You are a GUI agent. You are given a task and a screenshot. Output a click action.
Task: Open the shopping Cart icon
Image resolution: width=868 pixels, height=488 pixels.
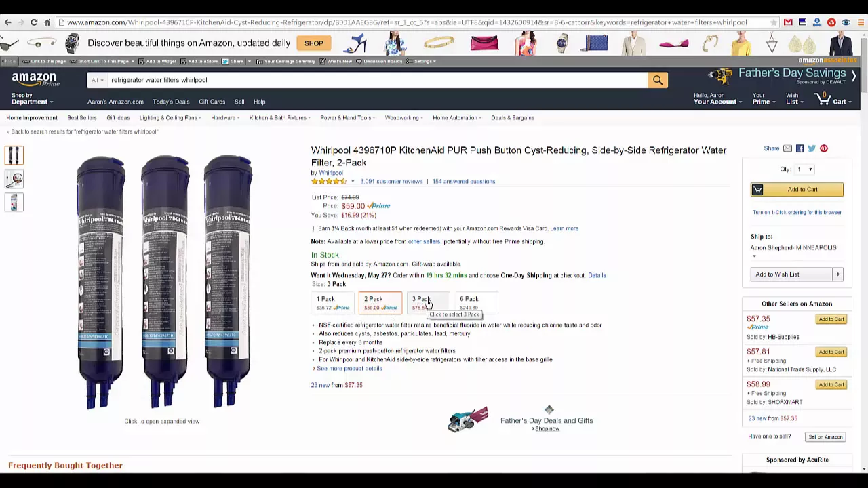[832, 100]
